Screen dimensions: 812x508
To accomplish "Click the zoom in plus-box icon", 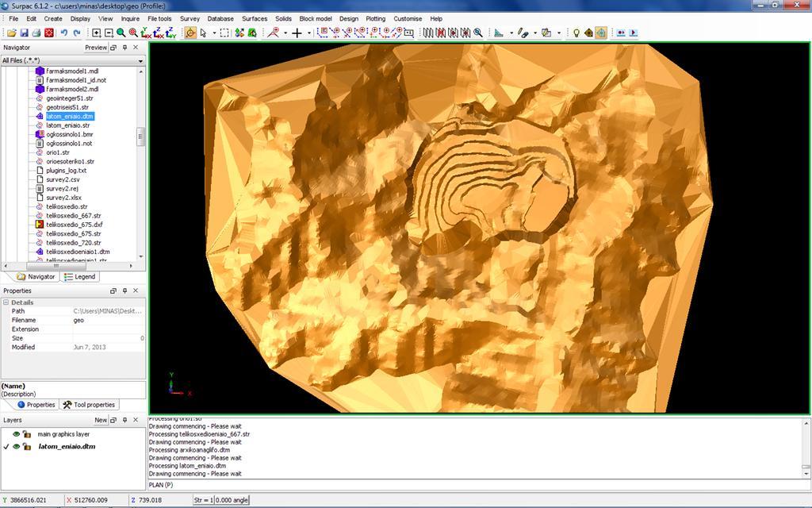I will click(96, 33).
